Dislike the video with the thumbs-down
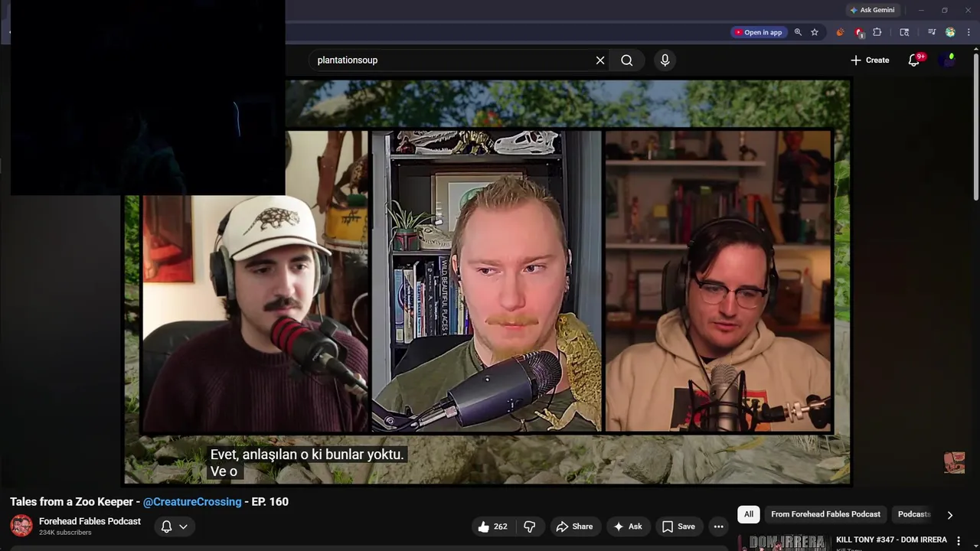The image size is (980, 551). (x=529, y=527)
